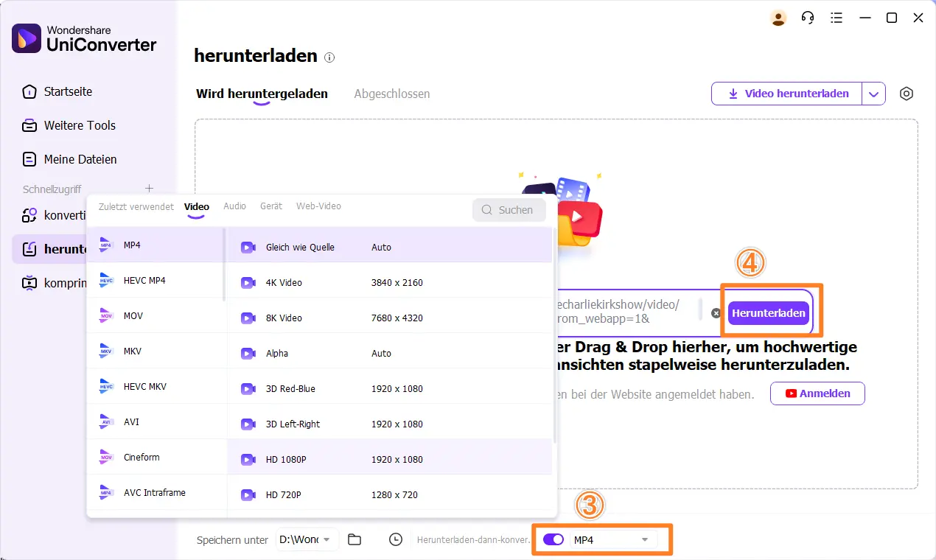Switch to the Abgeschlossen tab
The width and height of the screenshot is (936, 560).
(x=391, y=94)
